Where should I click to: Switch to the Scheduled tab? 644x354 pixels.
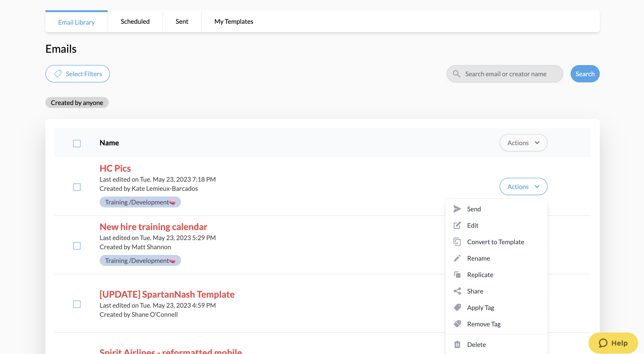point(135,21)
